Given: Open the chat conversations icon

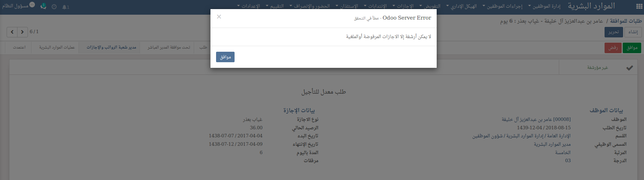Looking at the screenshot, I should (x=43, y=6).
